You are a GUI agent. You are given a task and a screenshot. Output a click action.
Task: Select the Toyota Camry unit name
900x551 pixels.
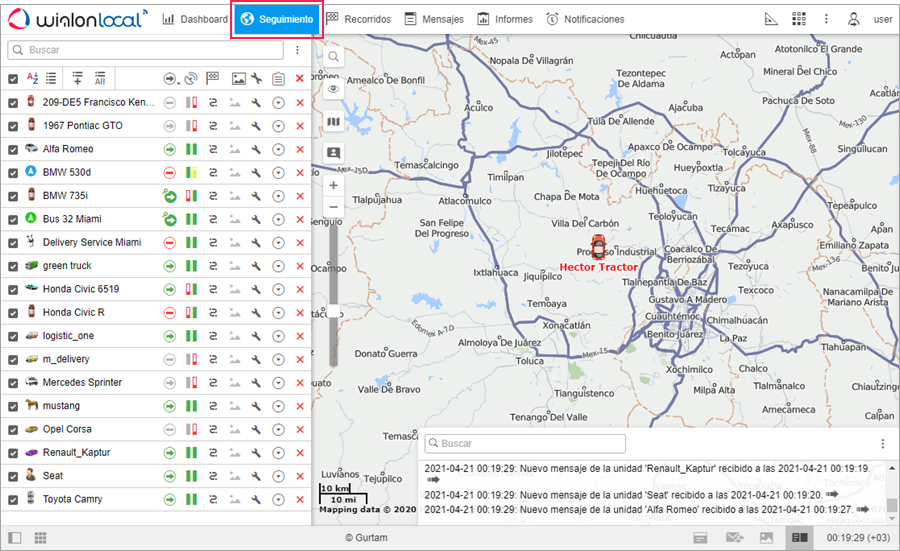[x=72, y=499]
